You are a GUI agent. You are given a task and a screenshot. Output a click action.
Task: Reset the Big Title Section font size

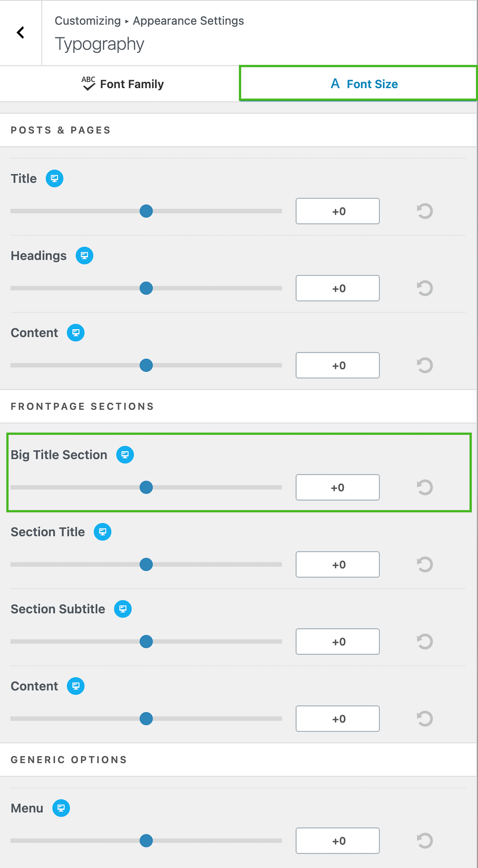tap(425, 487)
